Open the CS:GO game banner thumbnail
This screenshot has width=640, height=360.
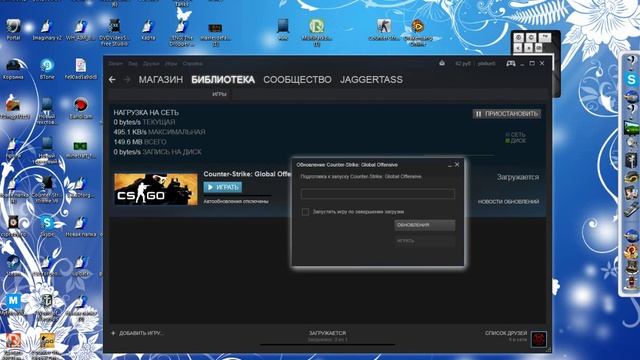coord(156,189)
